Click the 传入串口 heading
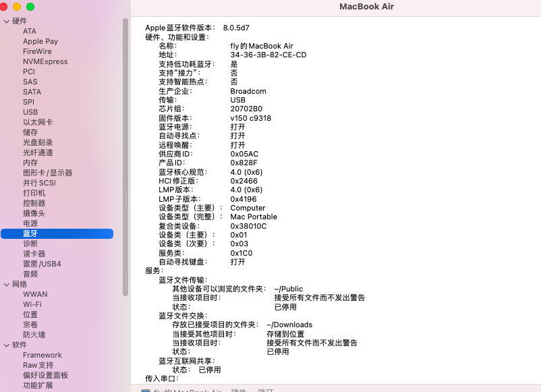 point(162,379)
